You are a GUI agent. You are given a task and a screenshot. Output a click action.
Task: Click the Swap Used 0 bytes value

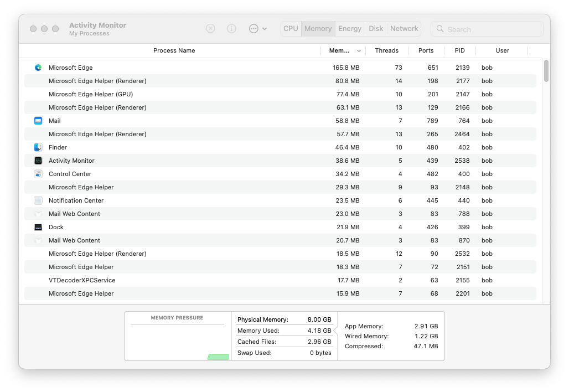(x=320, y=353)
